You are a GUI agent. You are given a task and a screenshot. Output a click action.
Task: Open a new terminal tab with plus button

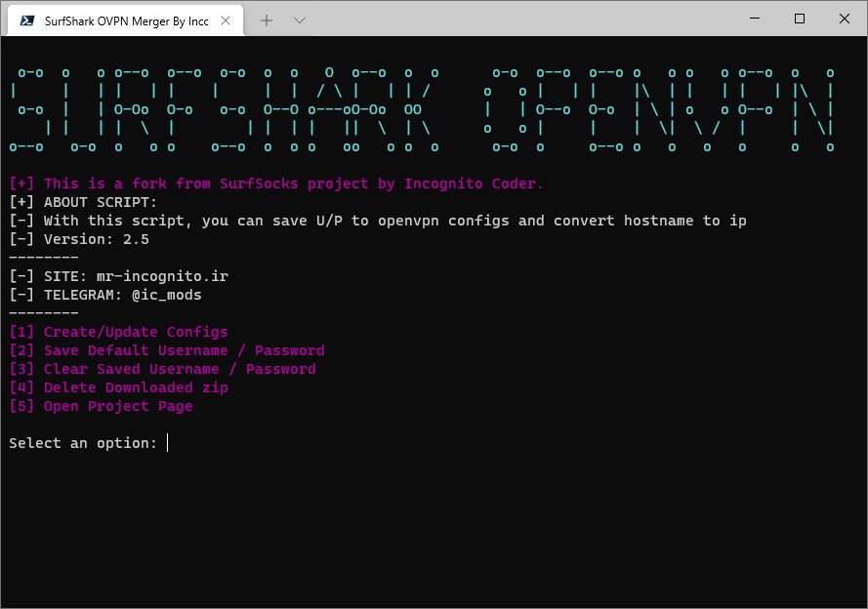(267, 21)
